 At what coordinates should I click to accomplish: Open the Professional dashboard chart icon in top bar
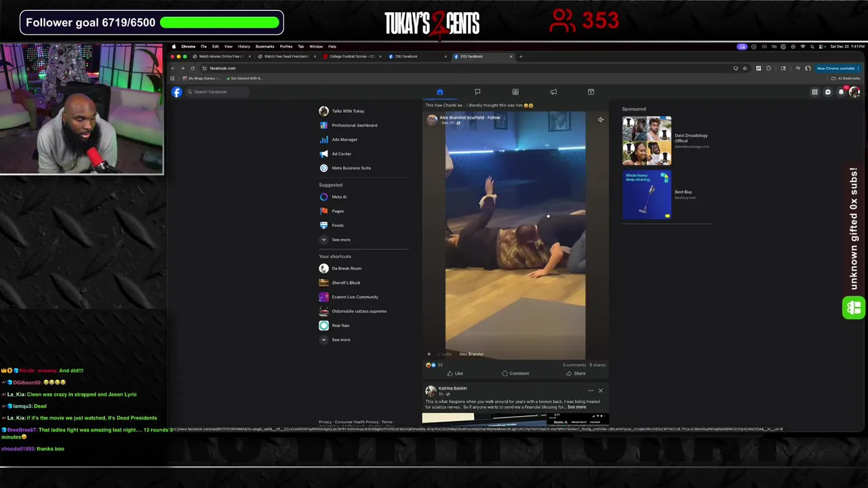(515, 92)
